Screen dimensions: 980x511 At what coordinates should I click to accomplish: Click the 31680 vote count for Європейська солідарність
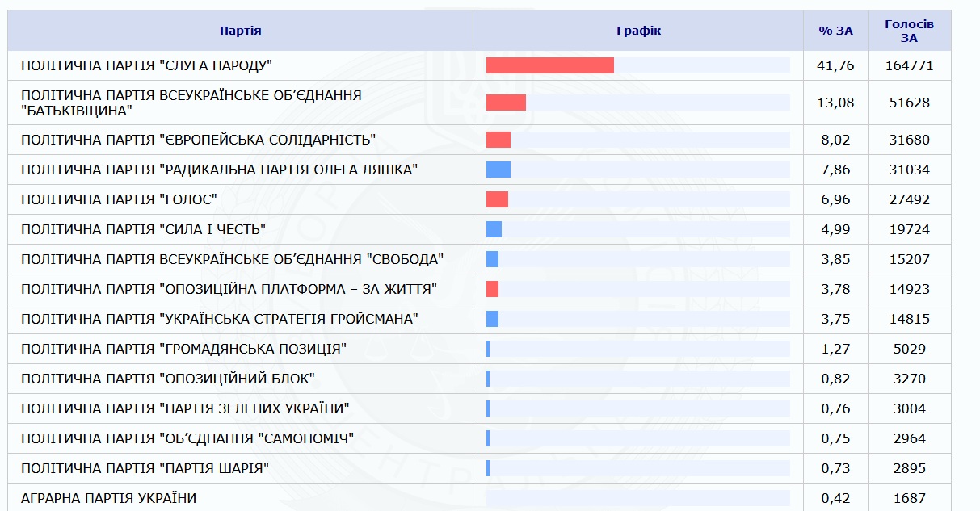(910, 140)
